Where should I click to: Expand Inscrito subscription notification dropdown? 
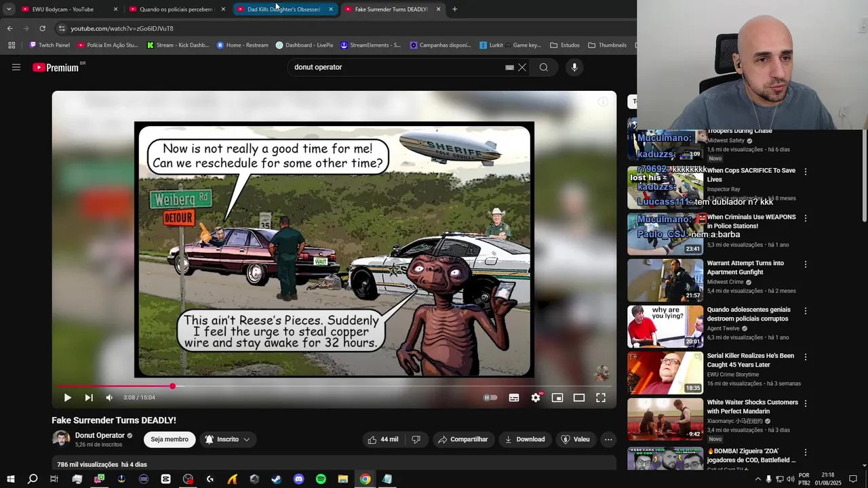pyautogui.click(x=229, y=439)
